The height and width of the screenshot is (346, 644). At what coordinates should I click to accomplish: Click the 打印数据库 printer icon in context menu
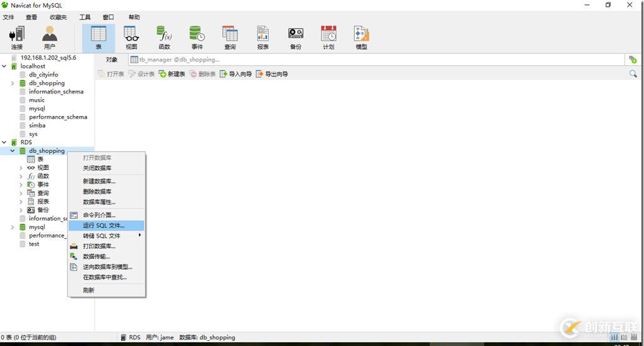[x=74, y=246]
